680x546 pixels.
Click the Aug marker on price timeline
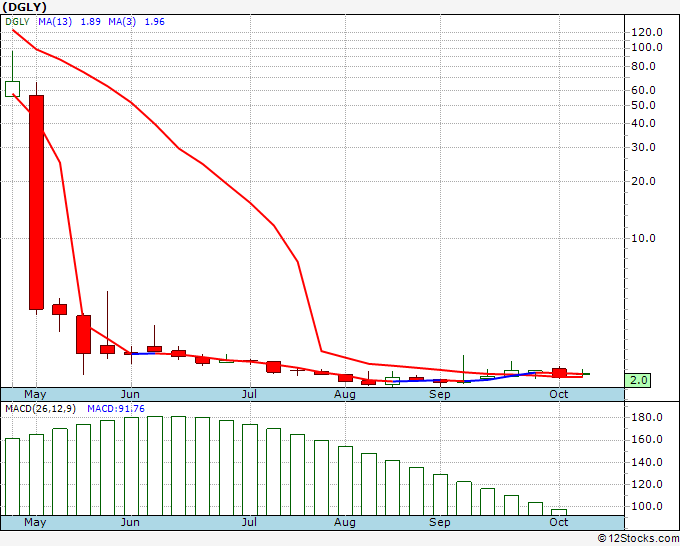click(x=345, y=394)
